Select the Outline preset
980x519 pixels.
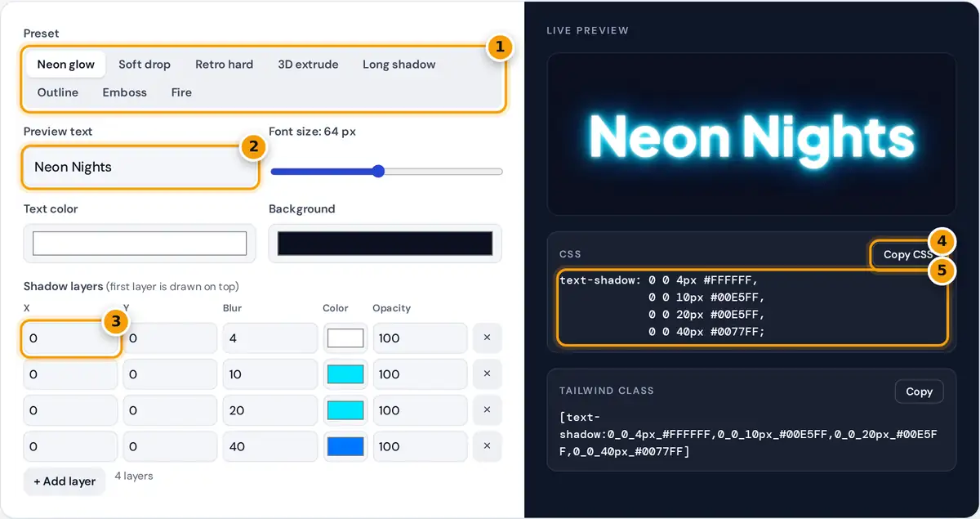click(x=58, y=92)
